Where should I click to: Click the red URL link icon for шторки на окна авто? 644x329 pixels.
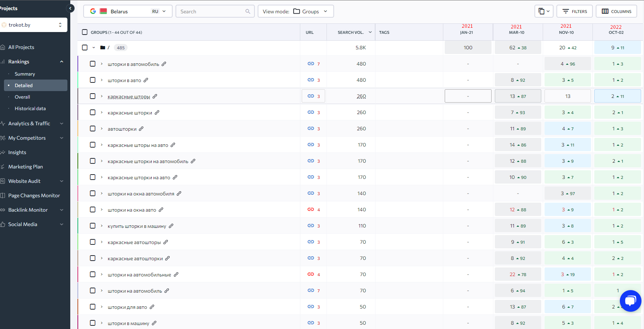[x=311, y=209]
